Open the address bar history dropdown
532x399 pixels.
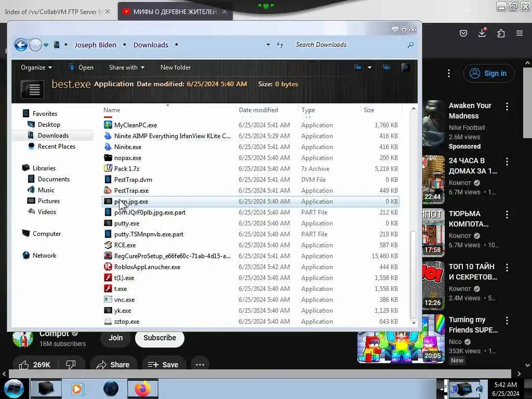pyautogui.click(x=268, y=45)
